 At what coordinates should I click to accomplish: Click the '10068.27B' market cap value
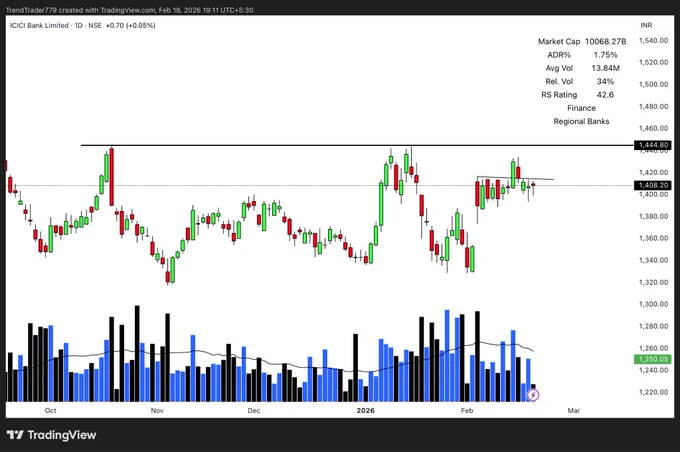[x=605, y=41]
